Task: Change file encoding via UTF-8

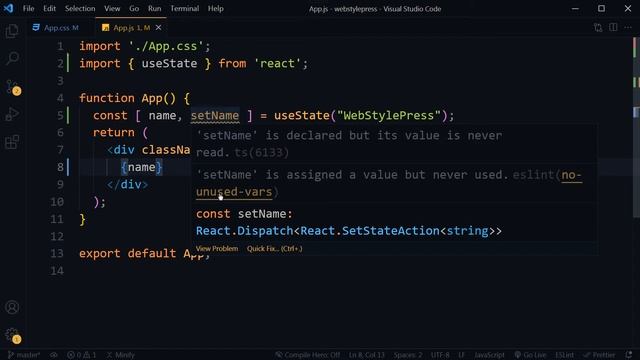Action: coord(440,355)
